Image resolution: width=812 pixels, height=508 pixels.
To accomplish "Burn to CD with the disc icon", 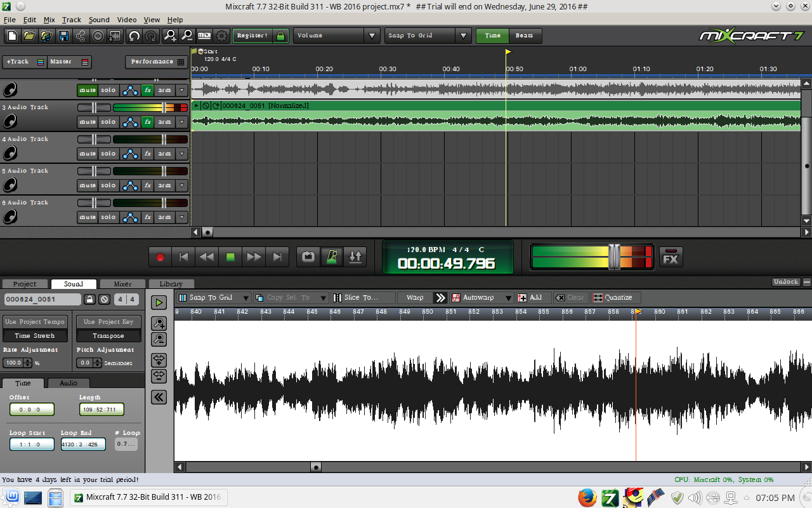I will click(98, 36).
